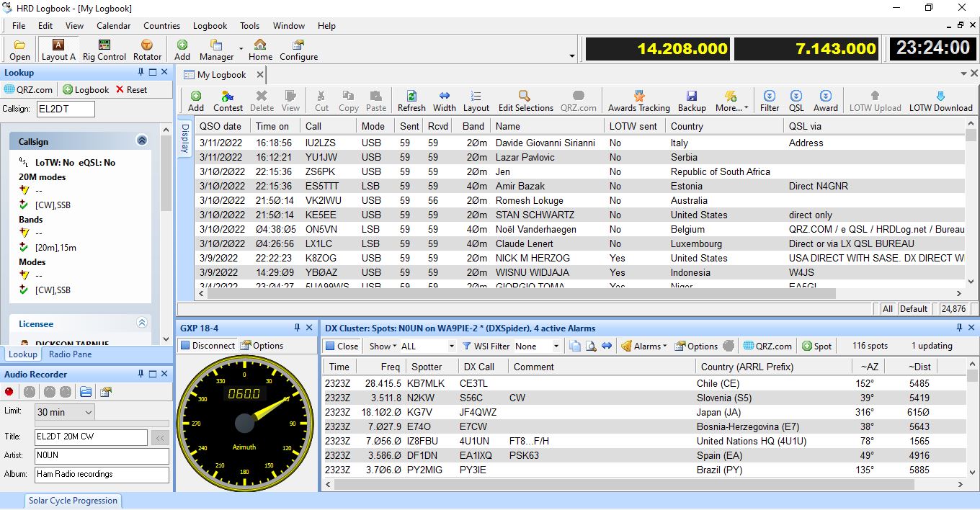Screen dimensions: 980x510
Task: Start LOTW Download
Action: [x=940, y=101]
